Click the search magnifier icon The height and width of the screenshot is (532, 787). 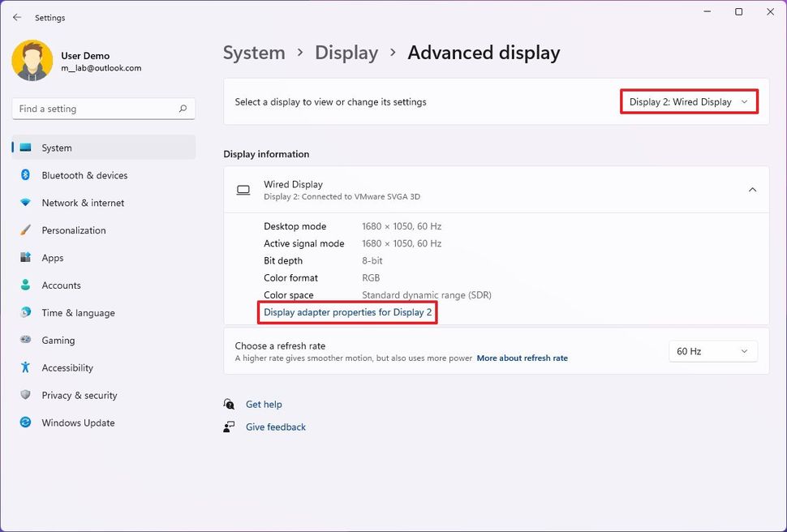click(x=183, y=109)
